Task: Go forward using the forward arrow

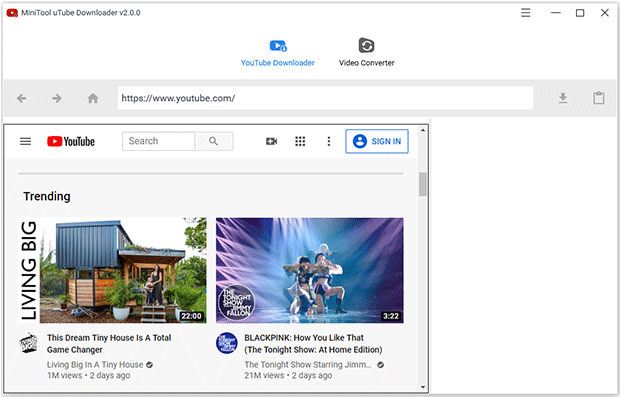Action: (57, 98)
